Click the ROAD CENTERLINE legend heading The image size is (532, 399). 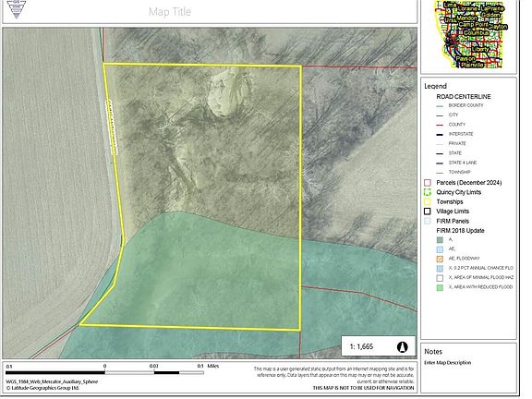pos(464,96)
